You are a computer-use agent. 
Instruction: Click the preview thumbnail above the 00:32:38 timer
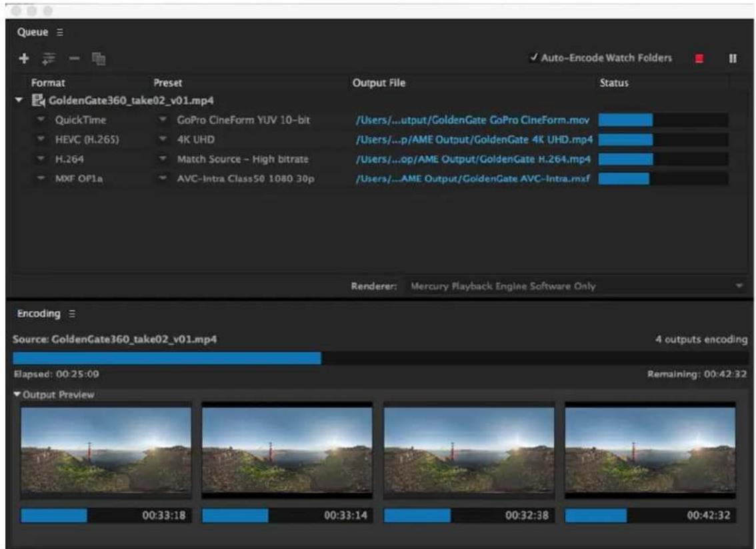click(469, 450)
